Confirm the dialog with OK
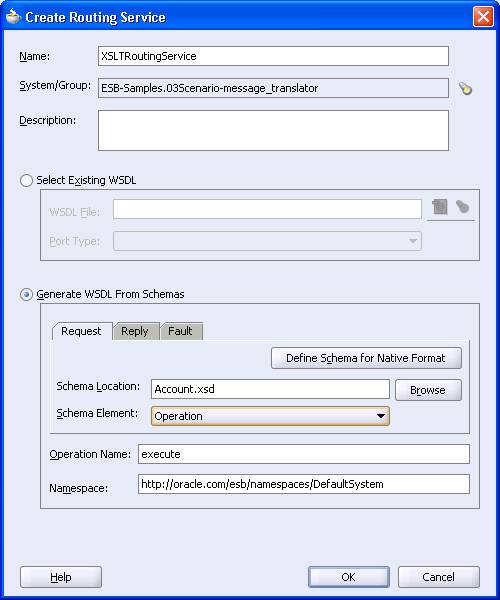 coord(349,577)
